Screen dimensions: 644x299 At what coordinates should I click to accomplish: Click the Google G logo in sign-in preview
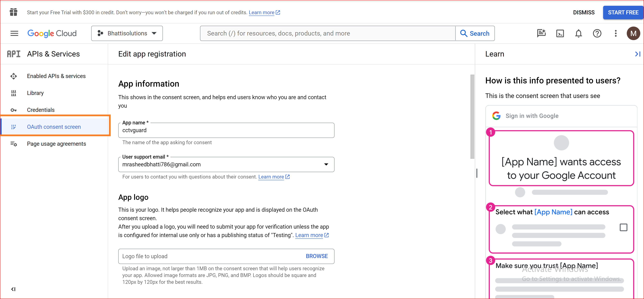496,116
